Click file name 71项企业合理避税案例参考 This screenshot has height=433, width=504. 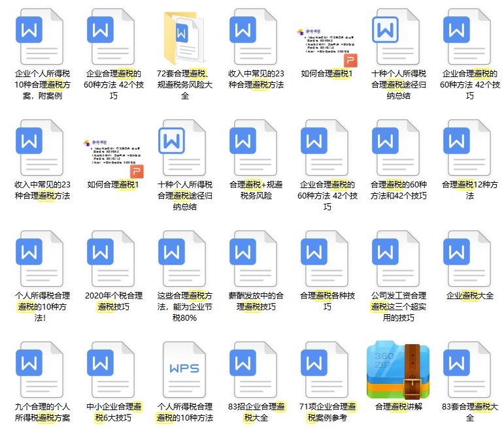point(328,412)
